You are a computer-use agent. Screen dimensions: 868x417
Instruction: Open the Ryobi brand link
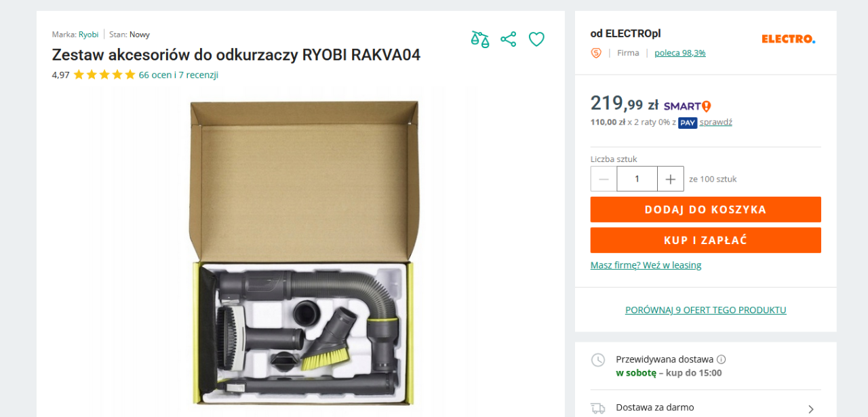coord(88,35)
